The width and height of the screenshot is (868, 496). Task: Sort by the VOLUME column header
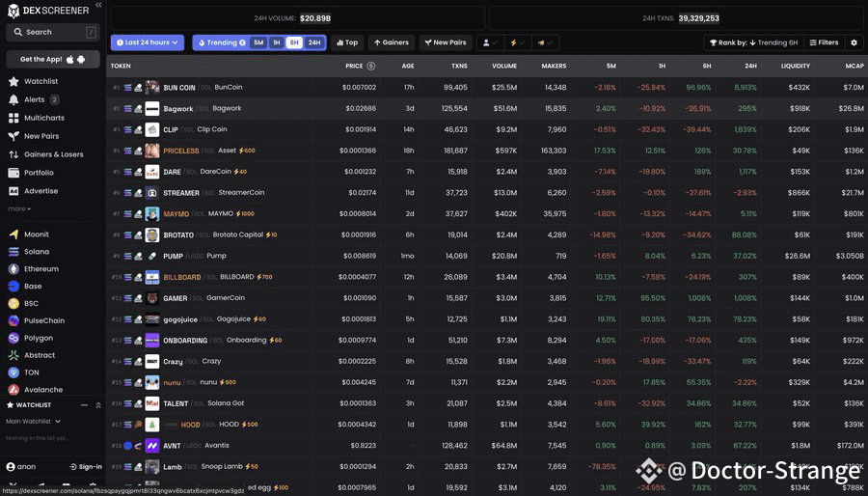(x=504, y=66)
